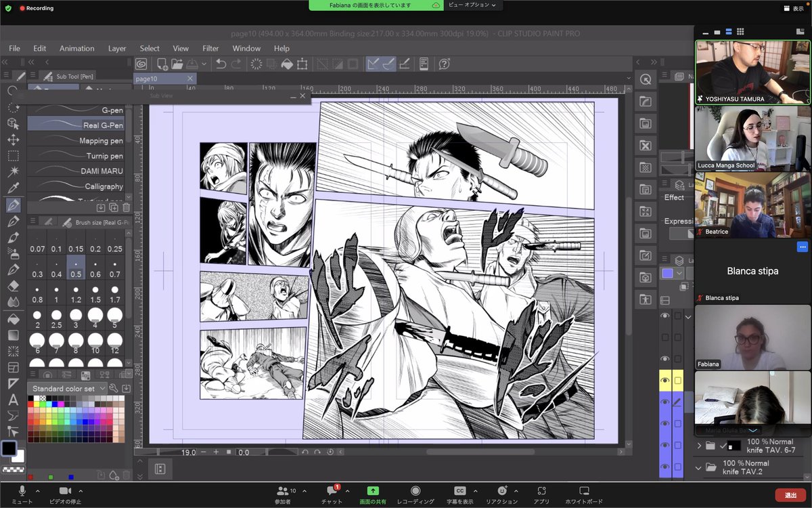Screen dimensions: 812x508
Task: Select the Pen tool in the toolbar
Action: [x=13, y=205]
